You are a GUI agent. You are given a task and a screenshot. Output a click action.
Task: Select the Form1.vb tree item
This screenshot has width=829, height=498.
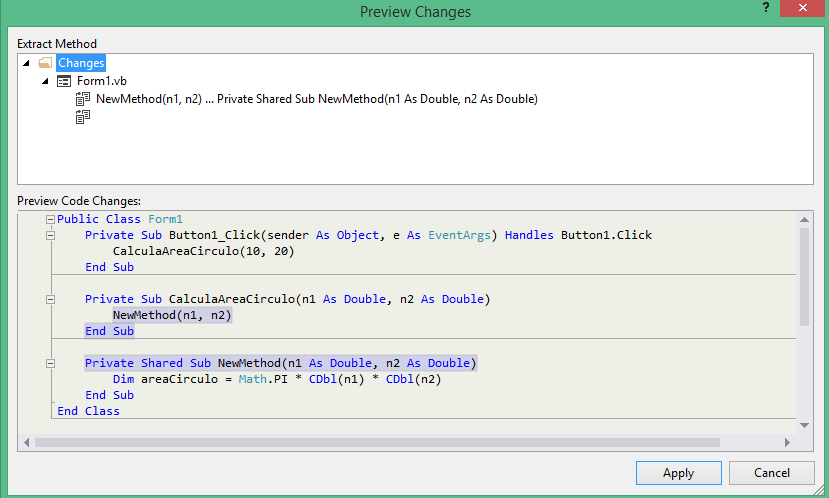coord(102,81)
